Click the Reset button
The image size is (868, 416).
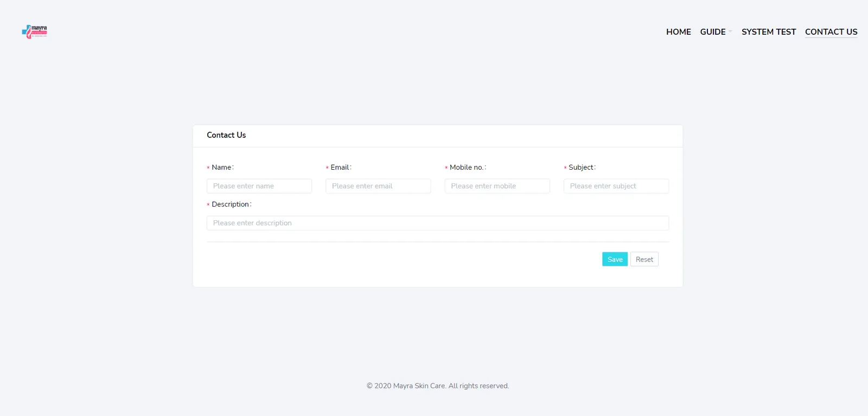[644, 259]
